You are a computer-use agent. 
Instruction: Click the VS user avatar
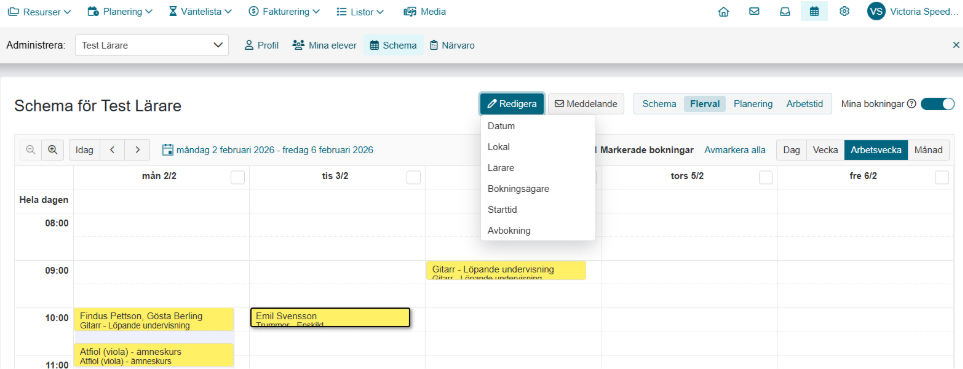coord(876,11)
